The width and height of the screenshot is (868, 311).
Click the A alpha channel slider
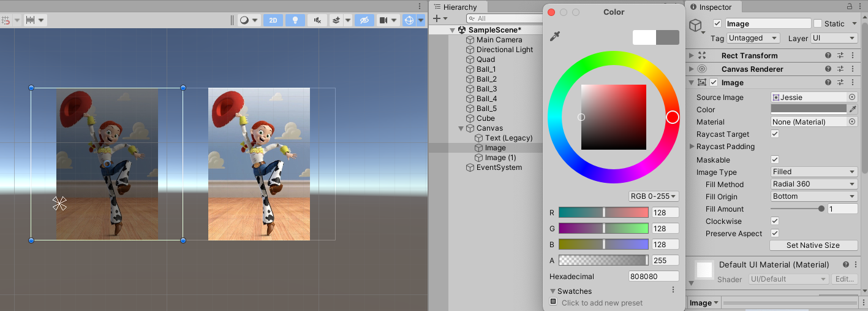point(603,260)
